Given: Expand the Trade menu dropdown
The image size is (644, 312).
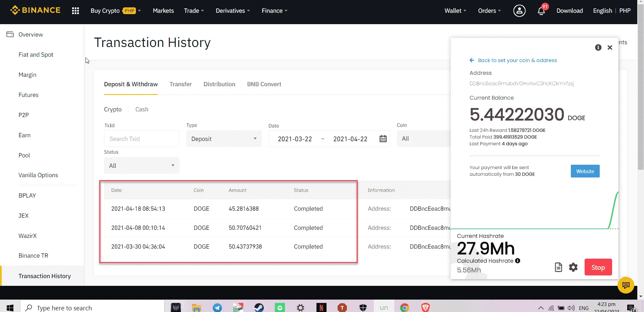Looking at the screenshot, I should 194,11.
